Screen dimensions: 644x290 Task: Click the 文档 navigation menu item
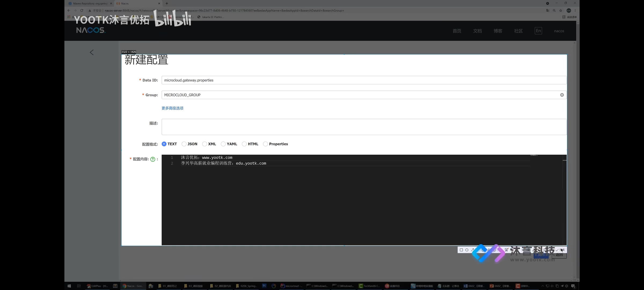click(478, 30)
